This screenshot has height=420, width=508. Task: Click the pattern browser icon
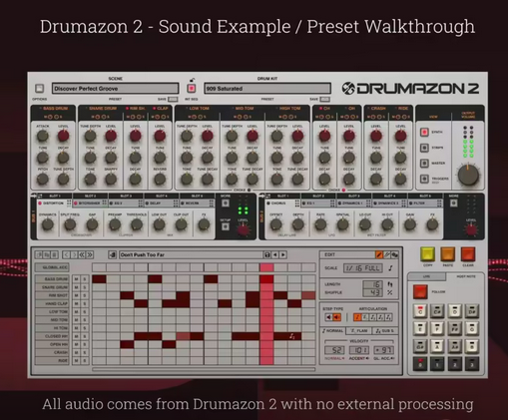coord(112,255)
